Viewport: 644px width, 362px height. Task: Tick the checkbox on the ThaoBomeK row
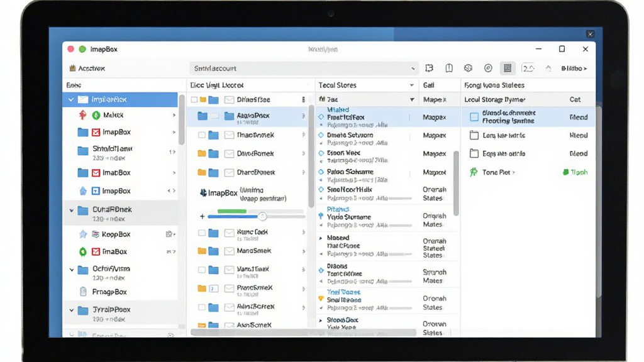click(202, 135)
